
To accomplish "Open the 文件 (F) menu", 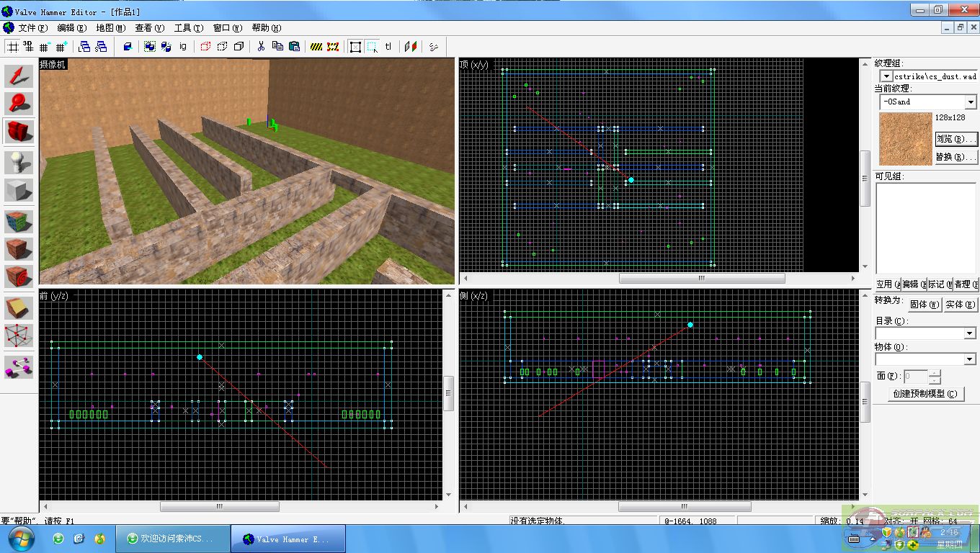I will point(32,28).
